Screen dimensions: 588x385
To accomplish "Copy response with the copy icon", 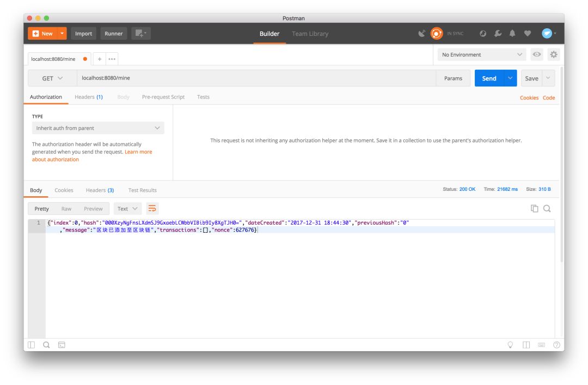I will tap(535, 209).
